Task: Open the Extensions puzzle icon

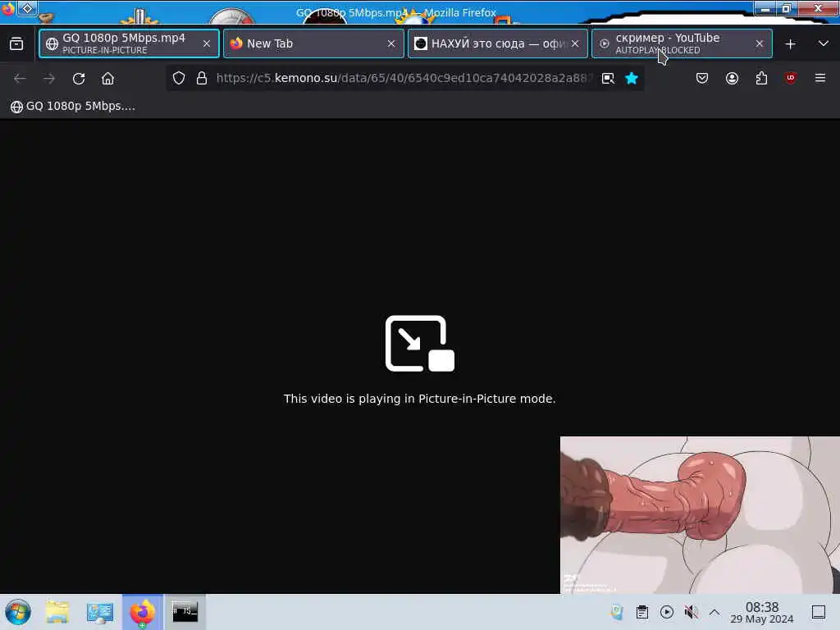Action: tap(761, 78)
